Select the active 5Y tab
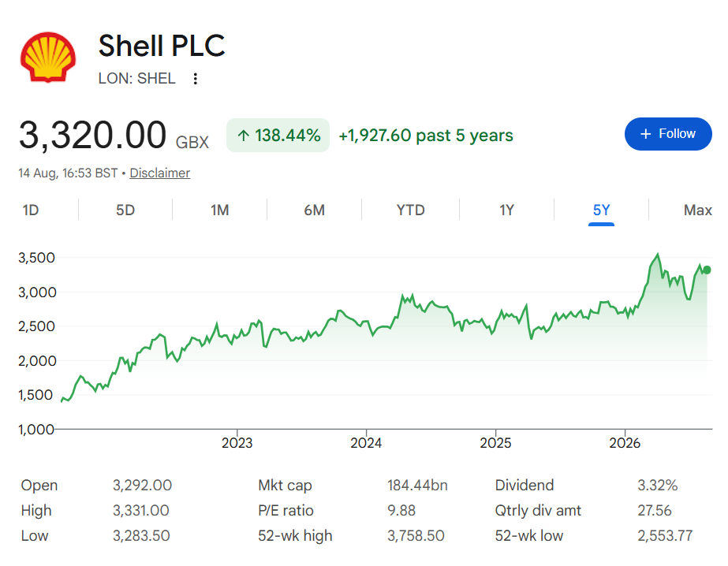728x566 pixels. tap(601, 210)
